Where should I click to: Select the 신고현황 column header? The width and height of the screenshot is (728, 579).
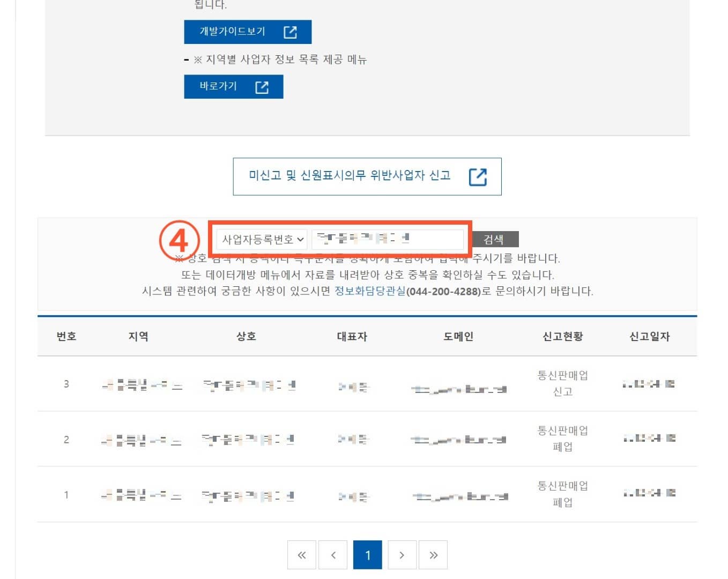562,336
